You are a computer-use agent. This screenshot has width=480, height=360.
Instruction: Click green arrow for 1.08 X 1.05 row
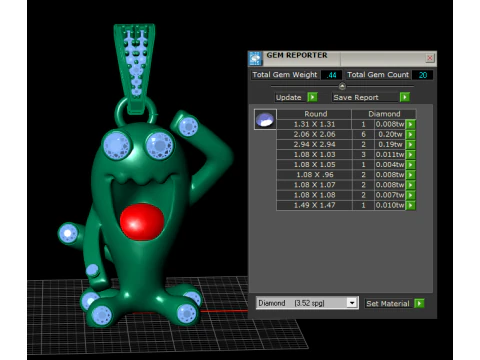pyautogui.click(x=411, y=165)
